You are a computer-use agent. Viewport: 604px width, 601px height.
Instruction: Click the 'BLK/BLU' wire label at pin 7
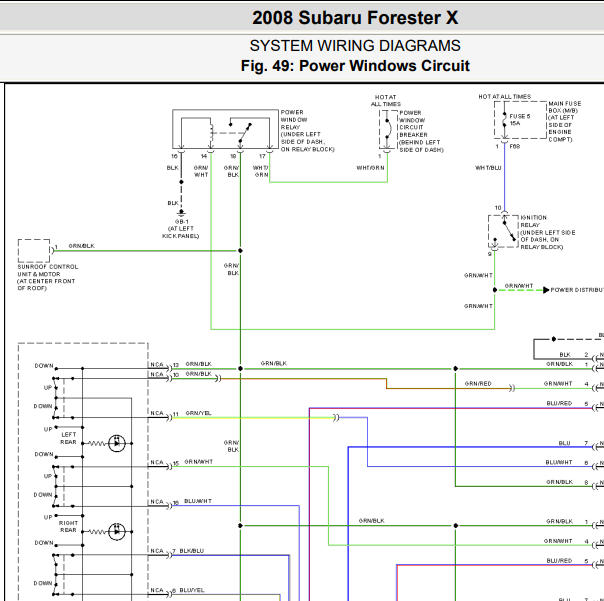pyautogui.click(x=191, y=551)
